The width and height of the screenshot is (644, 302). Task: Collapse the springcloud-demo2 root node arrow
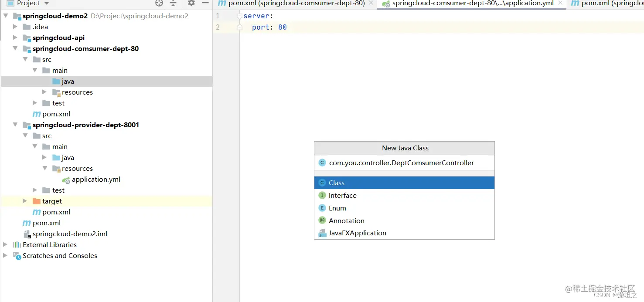point(6,16)
